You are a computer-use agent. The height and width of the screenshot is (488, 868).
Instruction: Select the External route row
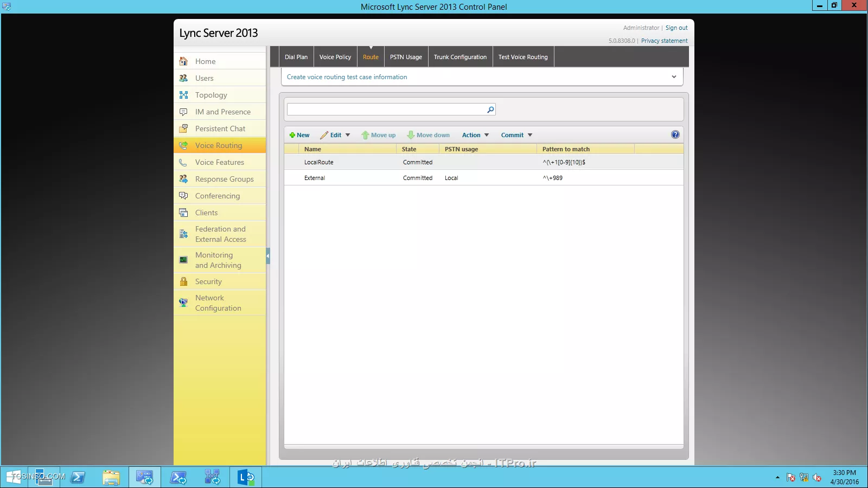pos(484,178)
